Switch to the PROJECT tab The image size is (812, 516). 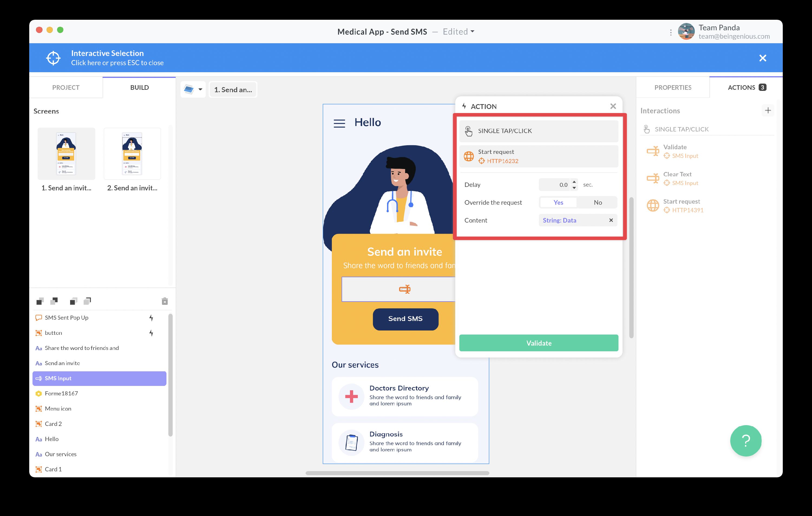click(x=66, y=87)
